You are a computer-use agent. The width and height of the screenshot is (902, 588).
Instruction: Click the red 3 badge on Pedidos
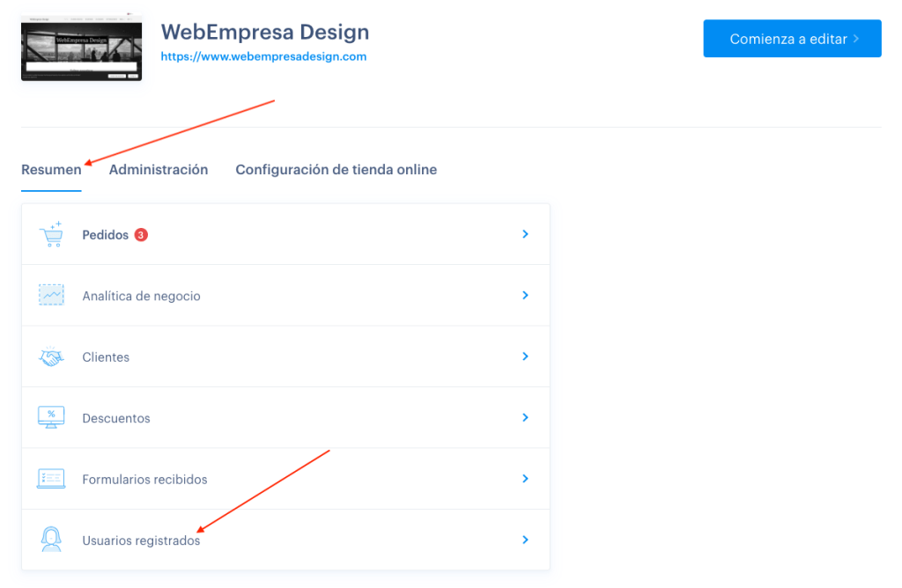141,234
